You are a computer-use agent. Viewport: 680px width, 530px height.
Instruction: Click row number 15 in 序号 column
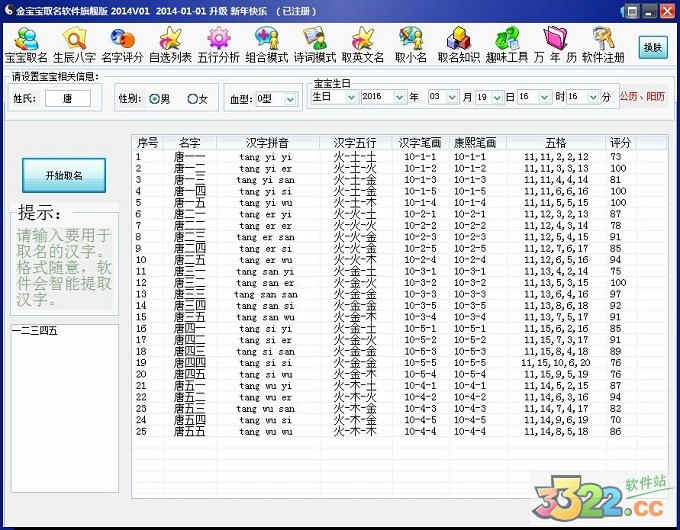(x=141, y=317)
